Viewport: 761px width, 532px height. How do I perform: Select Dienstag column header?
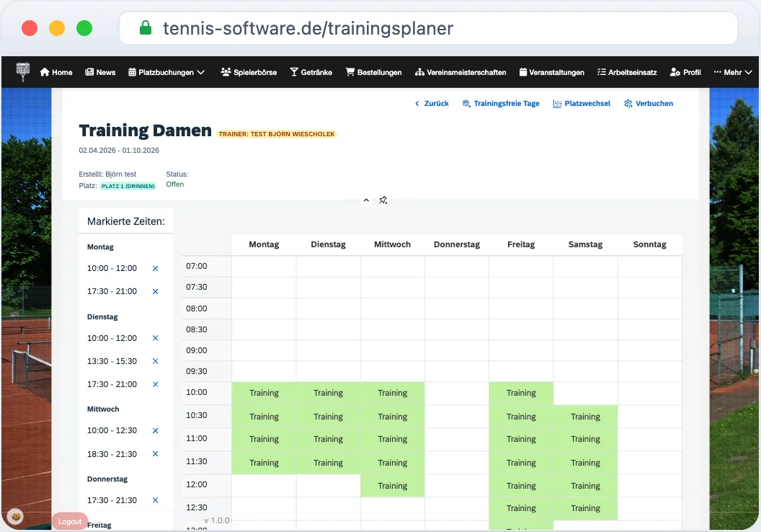328,244
